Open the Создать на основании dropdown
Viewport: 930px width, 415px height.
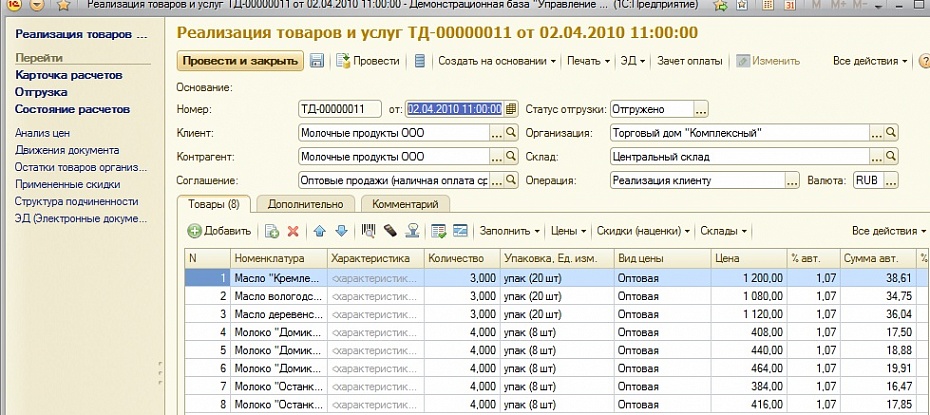click(x=497, y=61)
